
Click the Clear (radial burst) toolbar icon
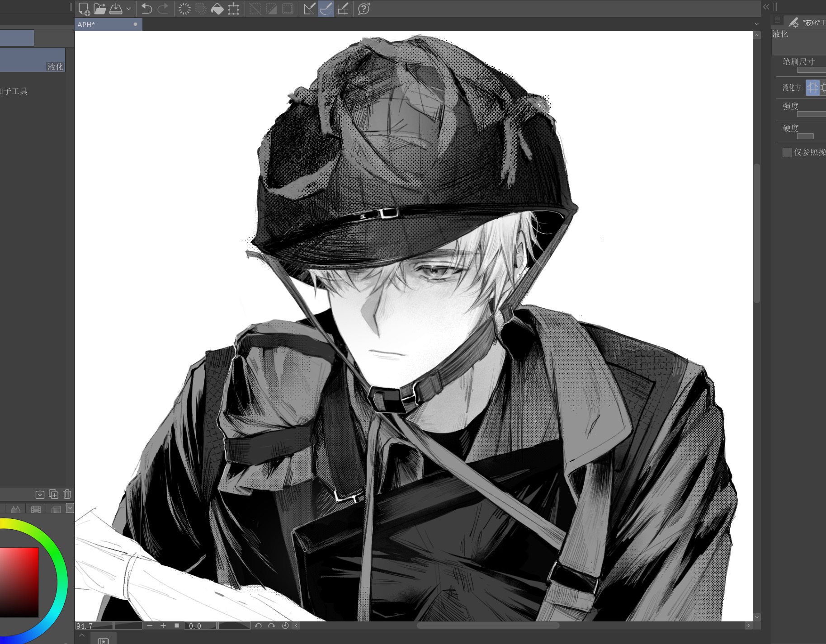coord(184,9)
